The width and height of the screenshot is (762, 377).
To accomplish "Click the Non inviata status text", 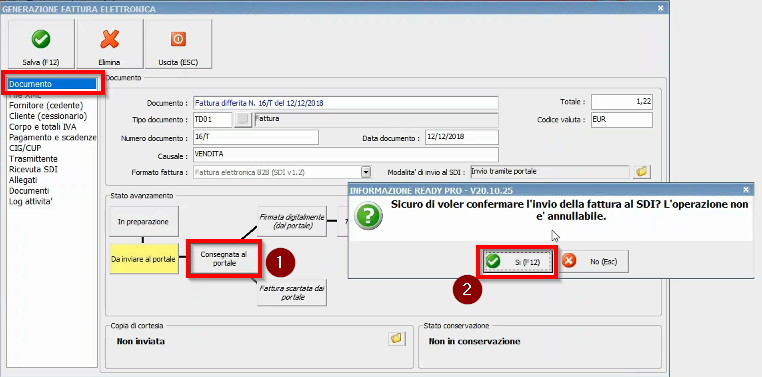I will pos(140,342).
